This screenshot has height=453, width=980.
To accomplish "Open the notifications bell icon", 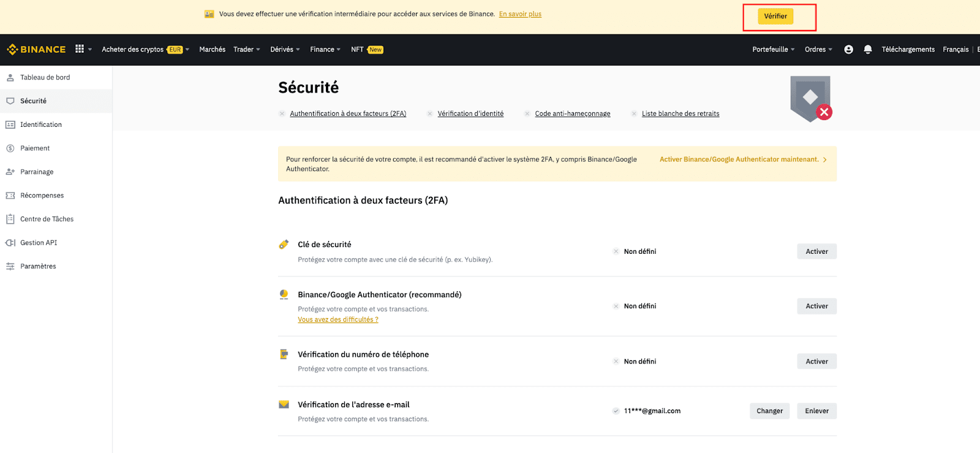I will pyautogui.click(x=868, y=50).
